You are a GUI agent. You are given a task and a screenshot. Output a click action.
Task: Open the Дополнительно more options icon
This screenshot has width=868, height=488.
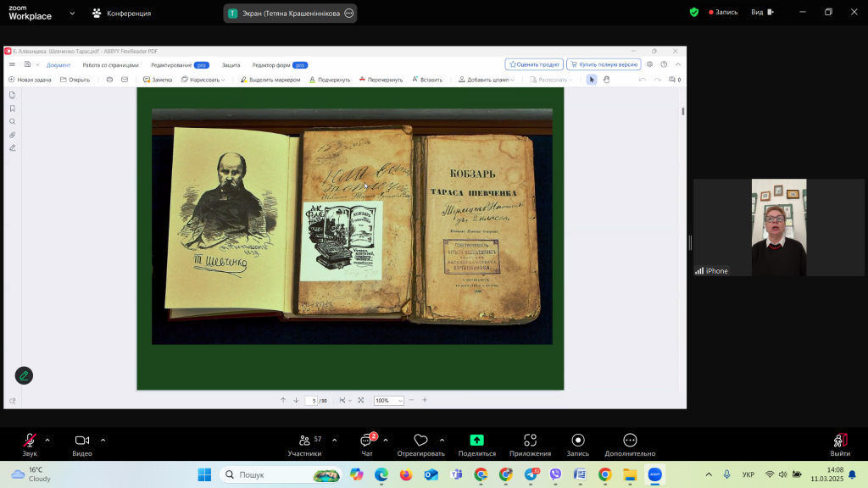[630, 441]
